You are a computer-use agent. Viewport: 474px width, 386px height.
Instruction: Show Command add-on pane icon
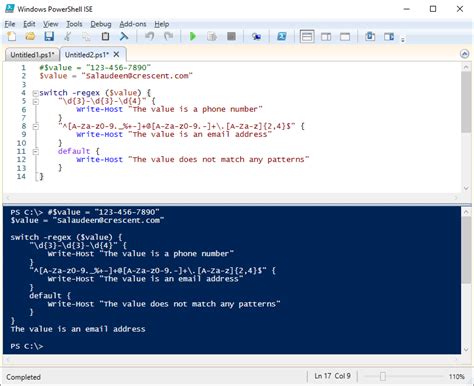click(389, 36)
